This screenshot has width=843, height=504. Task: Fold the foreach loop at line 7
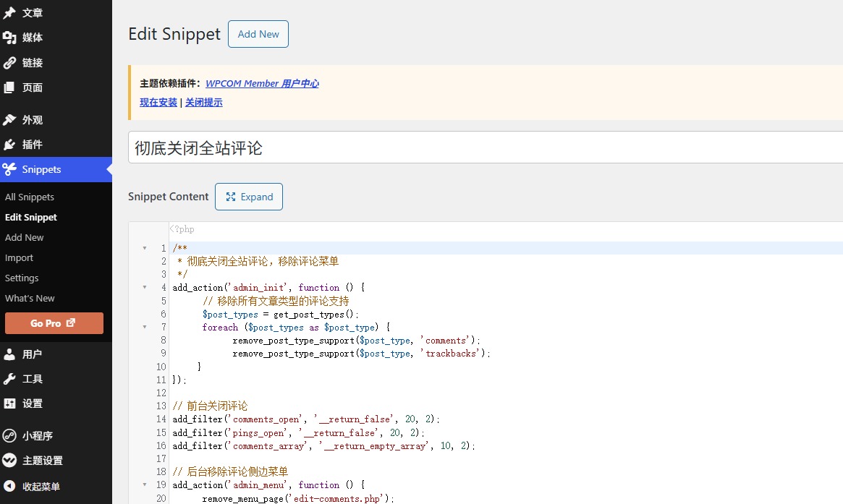(x=145, y=327)
